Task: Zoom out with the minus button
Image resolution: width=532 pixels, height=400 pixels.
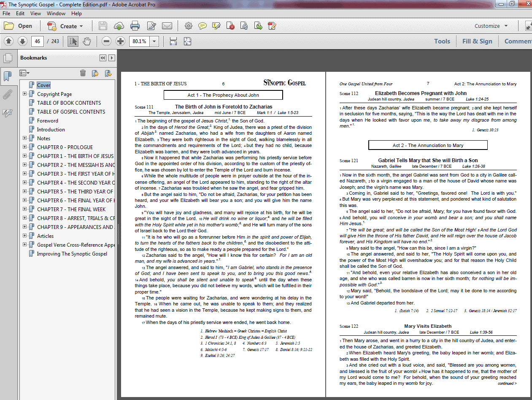Action: tap(107, 41)
